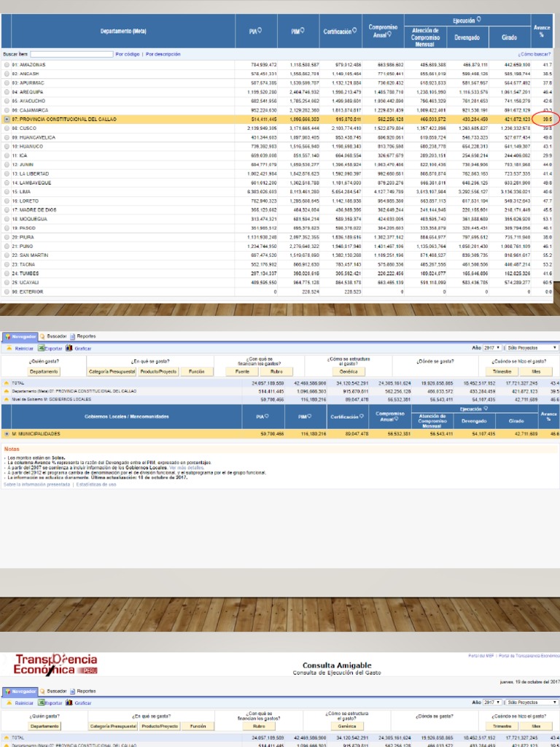Open the ¿Cómo buscar? help link

click(534, 54)
